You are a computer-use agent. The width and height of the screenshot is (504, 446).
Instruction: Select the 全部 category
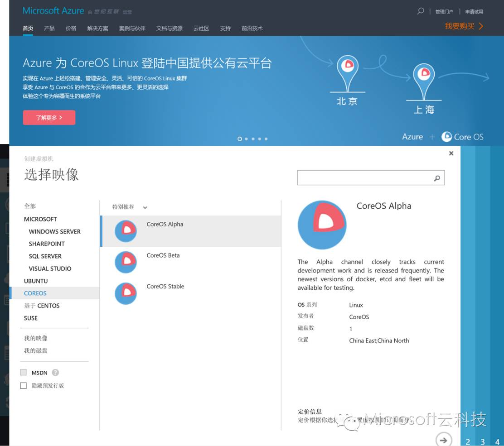[x=30, y=206]
